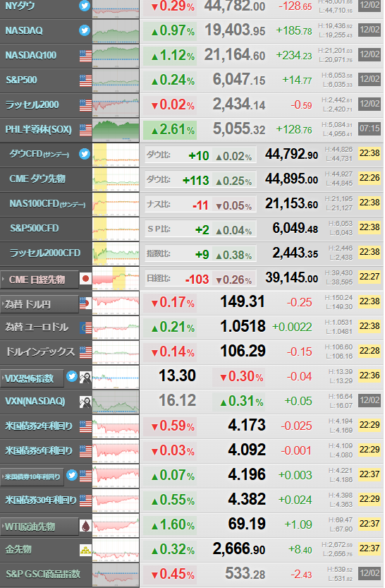Screen dimensions: 385x588
Task: Open the ダウCFD(サンデー) link
Action: (x=39, y=154)
